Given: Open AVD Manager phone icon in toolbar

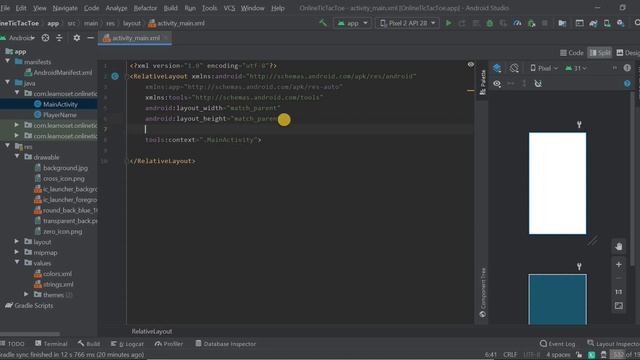Looking at the screenshot, I should click(x=607, y=23).
